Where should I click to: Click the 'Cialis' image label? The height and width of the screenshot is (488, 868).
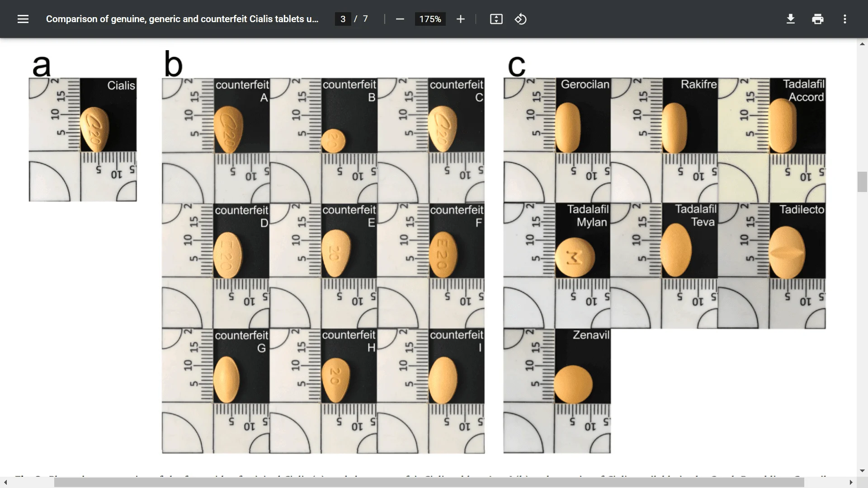(x=121, y=85)
